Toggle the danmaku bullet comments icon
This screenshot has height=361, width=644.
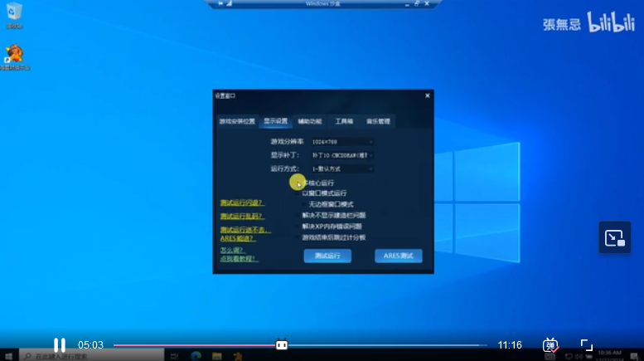click(550, 345)
